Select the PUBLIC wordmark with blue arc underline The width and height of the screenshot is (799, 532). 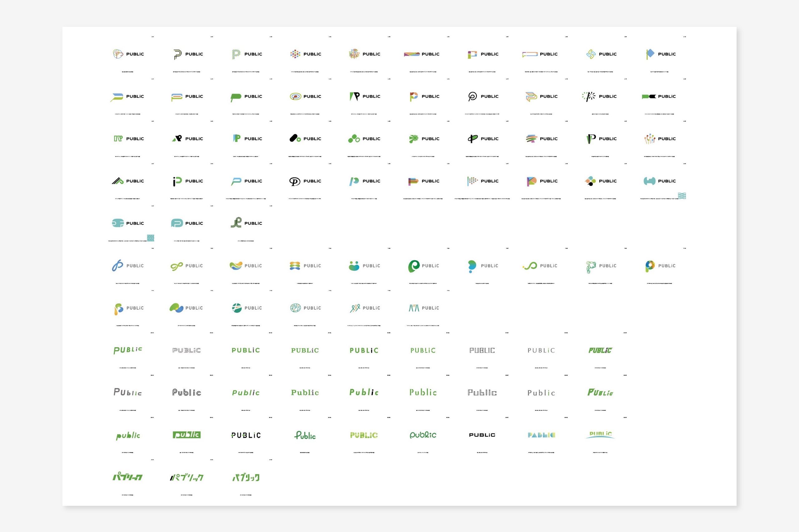click(600, 435)
